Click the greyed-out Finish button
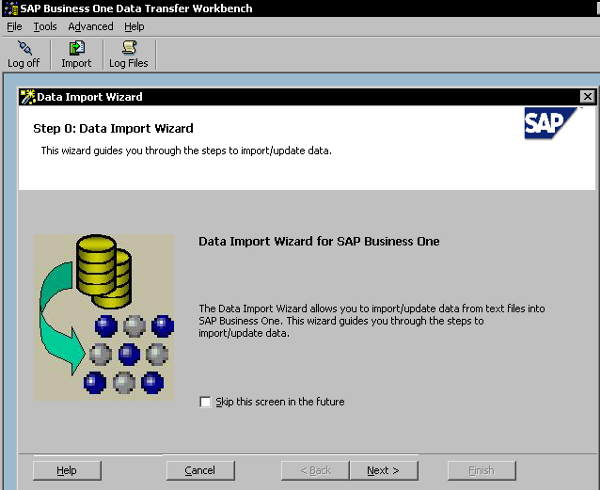 [481, 470]
